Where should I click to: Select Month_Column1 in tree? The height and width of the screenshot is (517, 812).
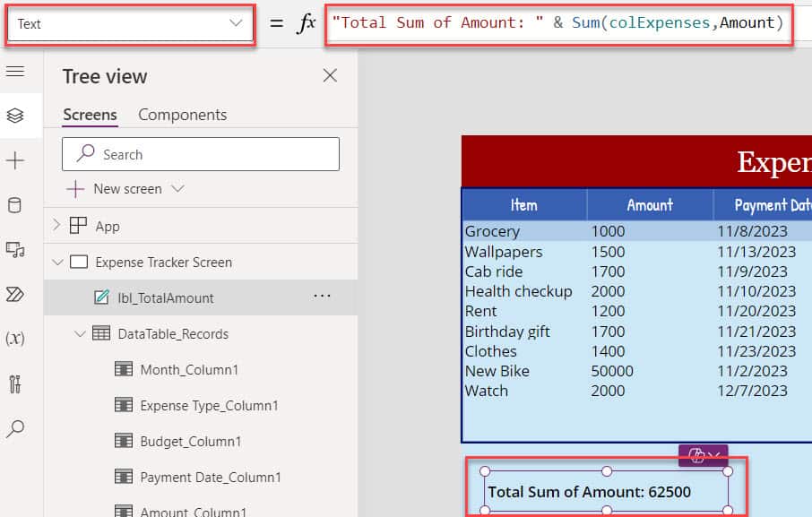tap(189, 369)
